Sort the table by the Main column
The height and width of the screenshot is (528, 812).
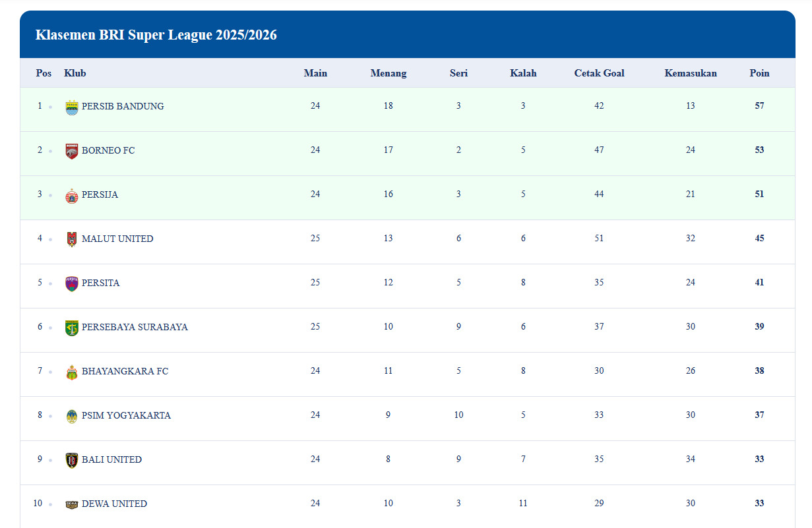coord(315,73)
